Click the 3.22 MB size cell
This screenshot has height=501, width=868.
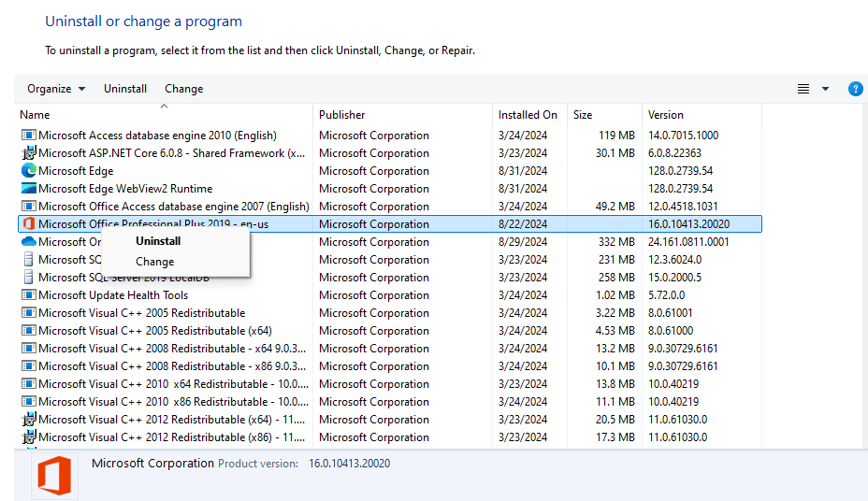[x=615, y=312]
